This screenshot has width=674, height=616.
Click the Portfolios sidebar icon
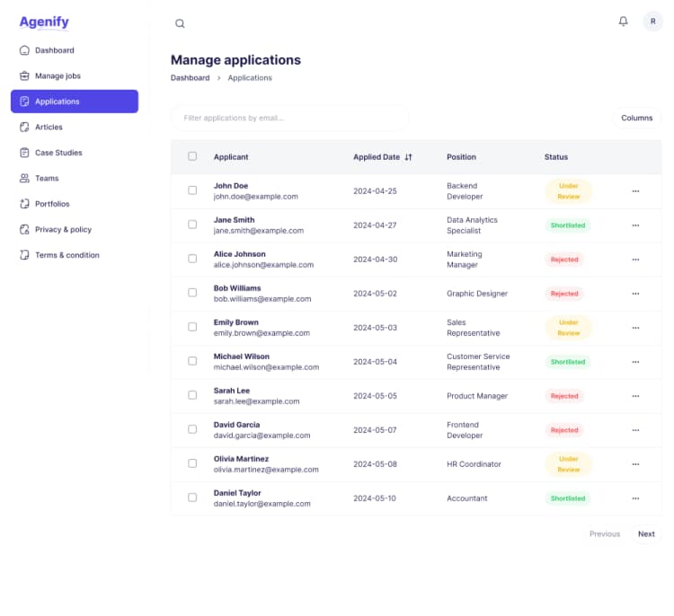coord(24,204)
